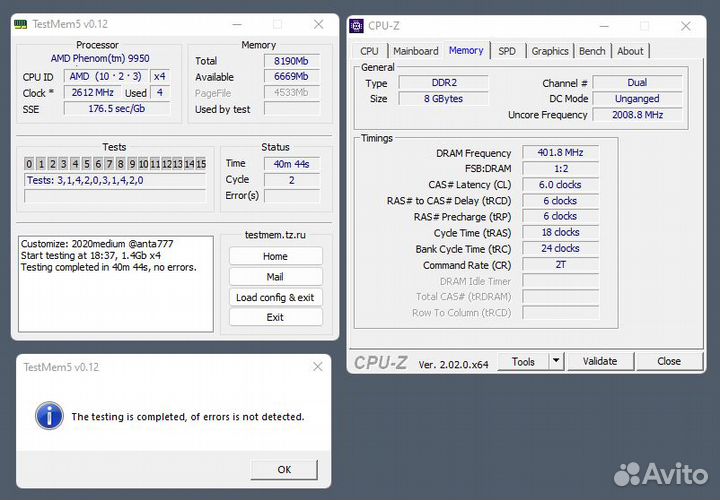Click the blue information icon in dialog

pos(48,416)
